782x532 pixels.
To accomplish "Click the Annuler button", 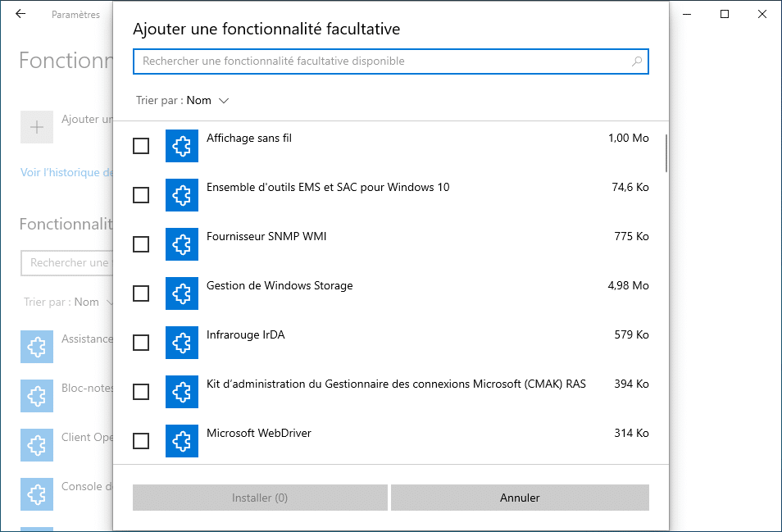I will (520, 498).
